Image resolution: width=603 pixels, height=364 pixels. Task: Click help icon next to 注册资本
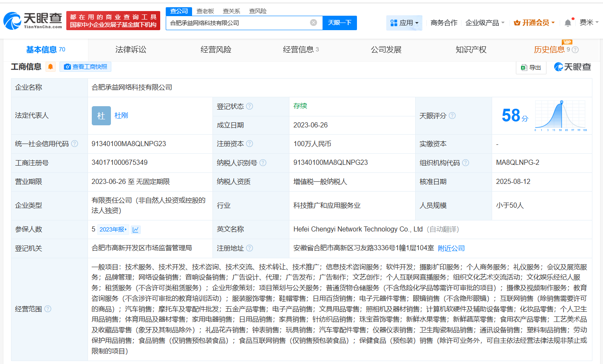pyautogui.click(x=249, y=144)
